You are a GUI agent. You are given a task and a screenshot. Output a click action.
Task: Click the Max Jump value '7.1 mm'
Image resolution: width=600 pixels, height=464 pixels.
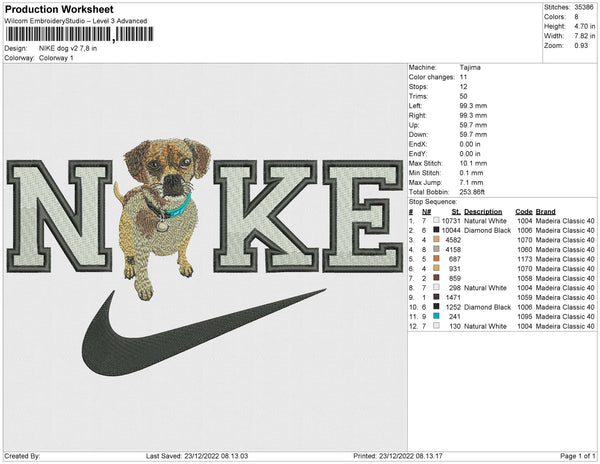point(471,182)
